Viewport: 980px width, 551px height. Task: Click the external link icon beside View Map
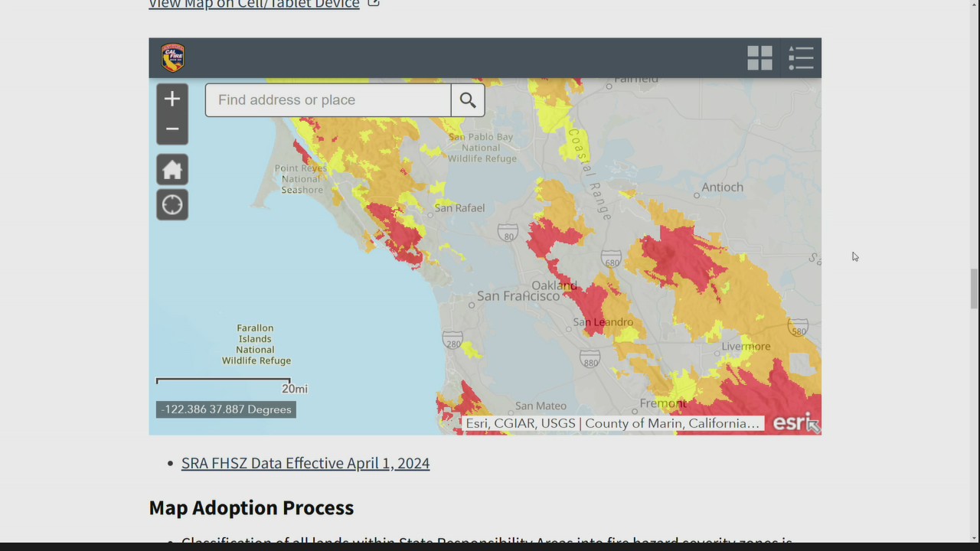click(374, 4)
